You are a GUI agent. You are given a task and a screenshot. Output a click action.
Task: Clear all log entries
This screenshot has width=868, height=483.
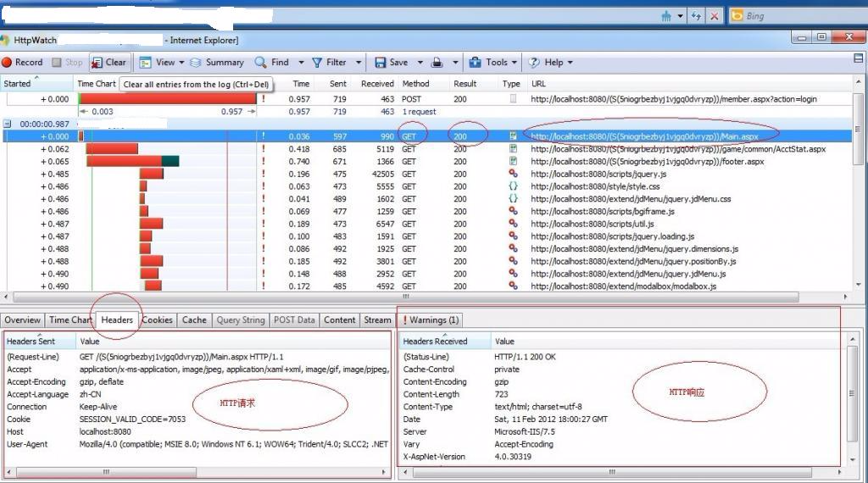[109, 63]
